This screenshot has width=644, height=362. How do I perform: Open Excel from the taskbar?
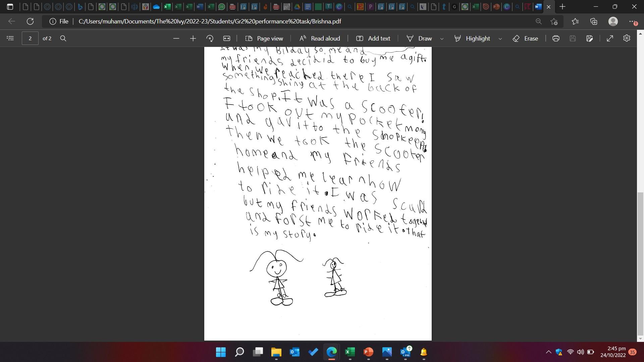click(350, 352)
